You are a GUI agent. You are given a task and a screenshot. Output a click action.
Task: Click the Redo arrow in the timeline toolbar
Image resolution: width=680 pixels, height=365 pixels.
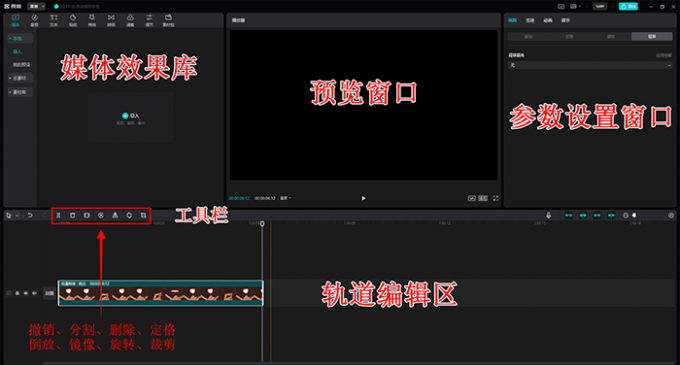pyautogui.click(x=44, y=215)
